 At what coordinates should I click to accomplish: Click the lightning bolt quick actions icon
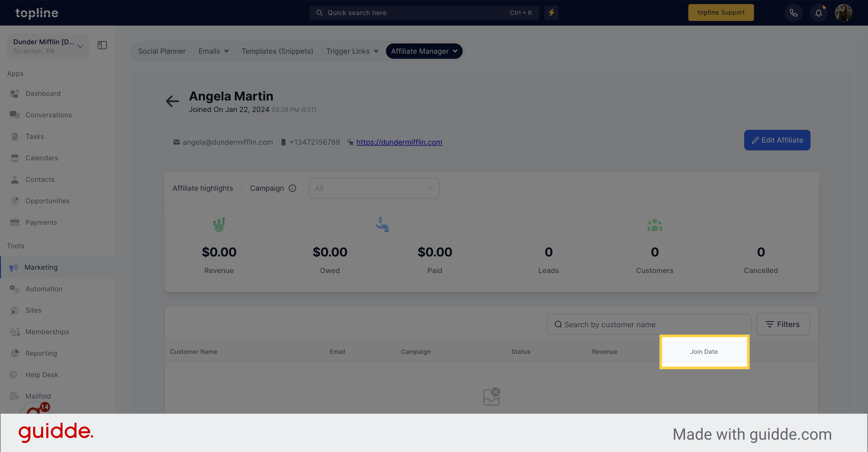point(551,13)
